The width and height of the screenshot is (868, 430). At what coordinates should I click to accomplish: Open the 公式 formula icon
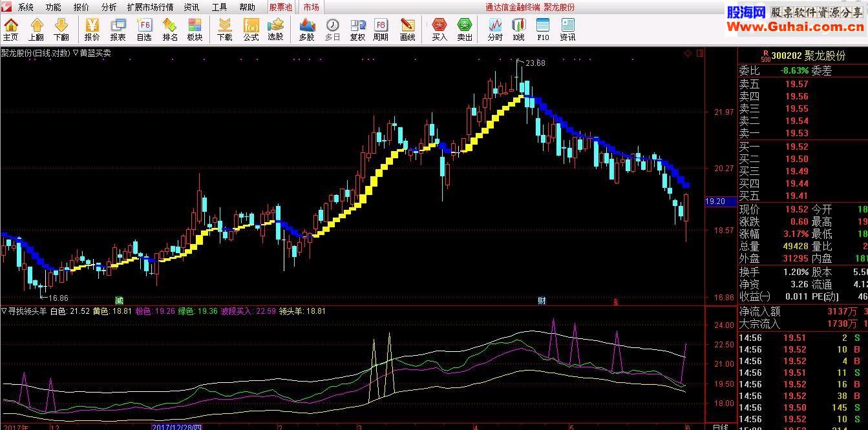[251, 30]
